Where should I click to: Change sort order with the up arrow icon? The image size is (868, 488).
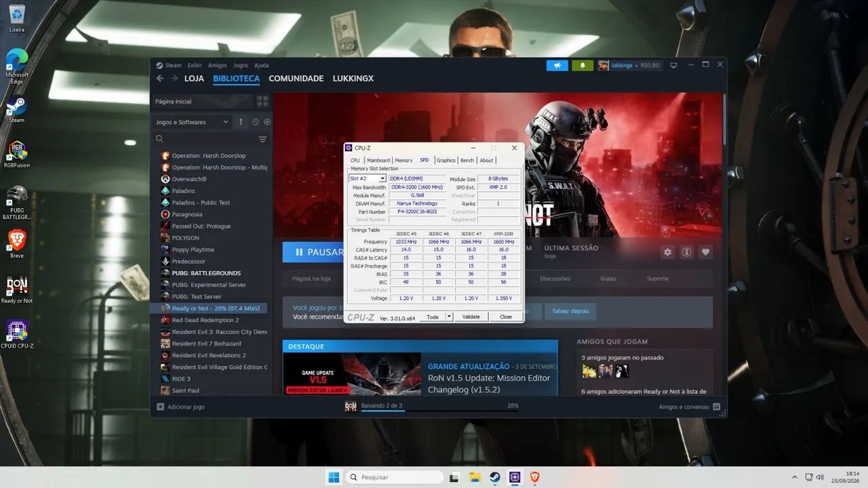coord(241,122)
